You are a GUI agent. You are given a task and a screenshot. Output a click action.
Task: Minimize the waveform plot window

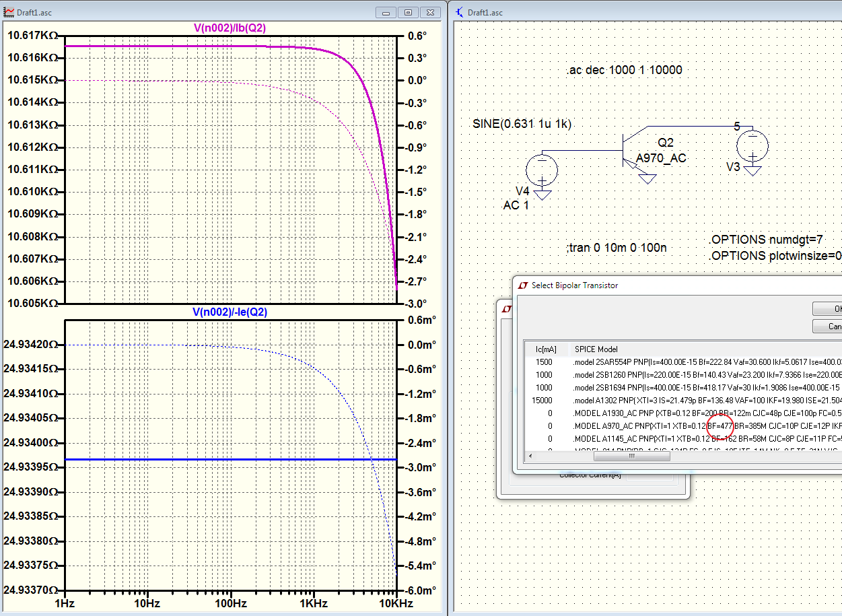point(386,12)
